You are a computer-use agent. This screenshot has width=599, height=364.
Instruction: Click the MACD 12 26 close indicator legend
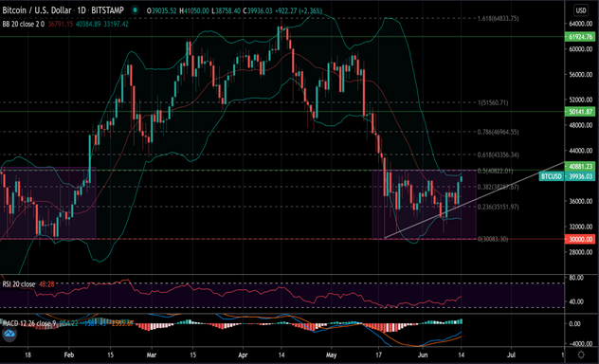click(x=29, y=323)
